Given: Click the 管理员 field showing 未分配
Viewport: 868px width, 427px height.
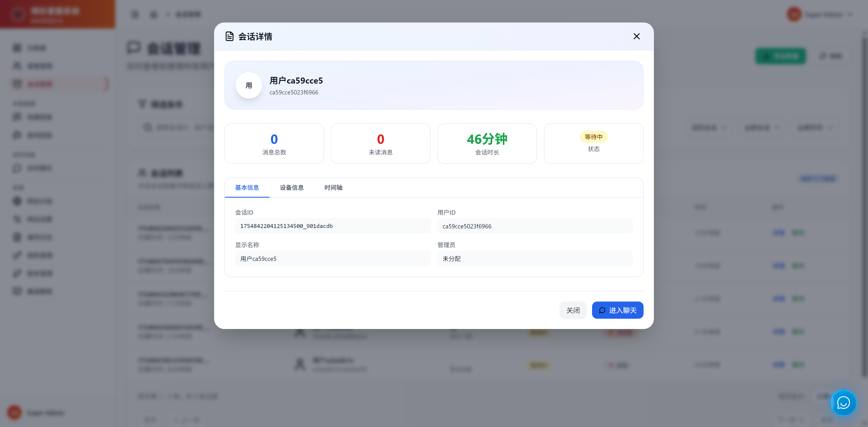Looking at the screenshot, I should pyautogui.click(x=535, y=259).
